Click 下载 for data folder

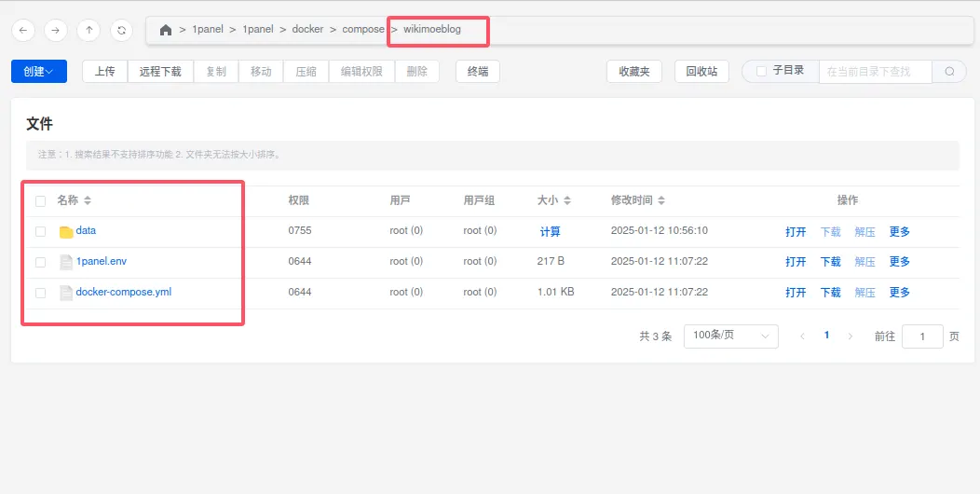pos(831,232)
